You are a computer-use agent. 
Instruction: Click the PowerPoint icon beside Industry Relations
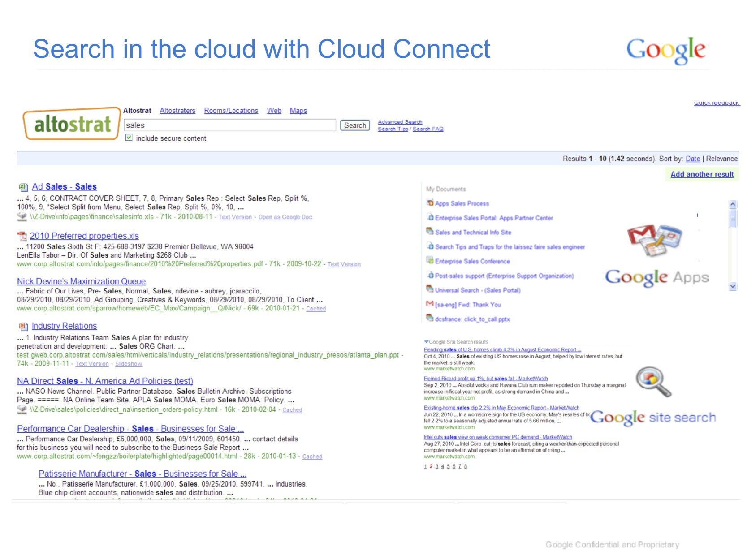23,327
